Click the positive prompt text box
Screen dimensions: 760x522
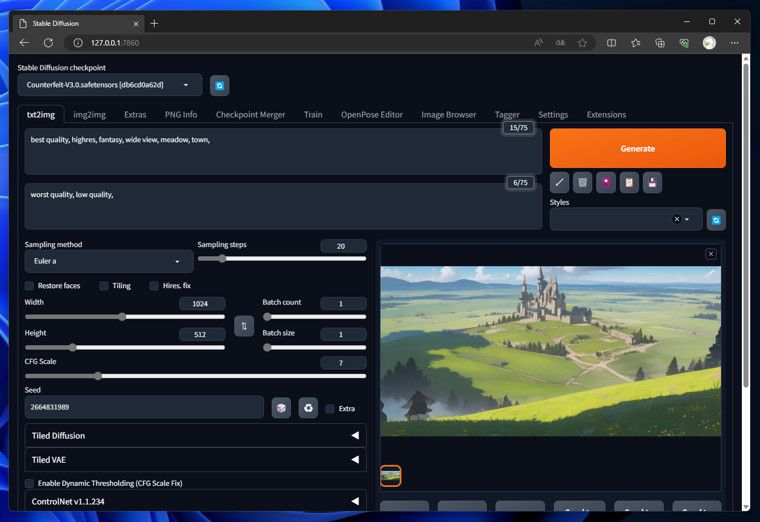(x=283, y=151)
